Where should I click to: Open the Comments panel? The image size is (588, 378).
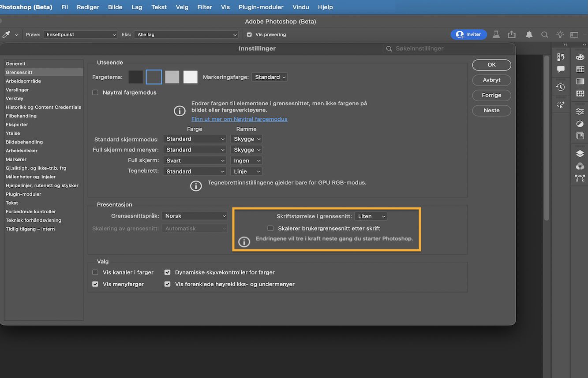pyautogui.click(x=560, y=69)
